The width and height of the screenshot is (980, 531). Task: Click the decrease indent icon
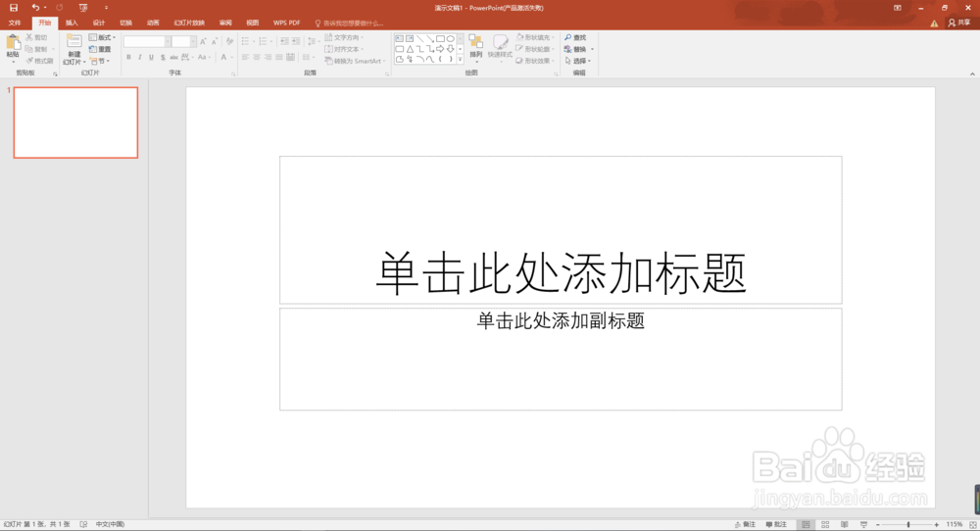[284, 41]
